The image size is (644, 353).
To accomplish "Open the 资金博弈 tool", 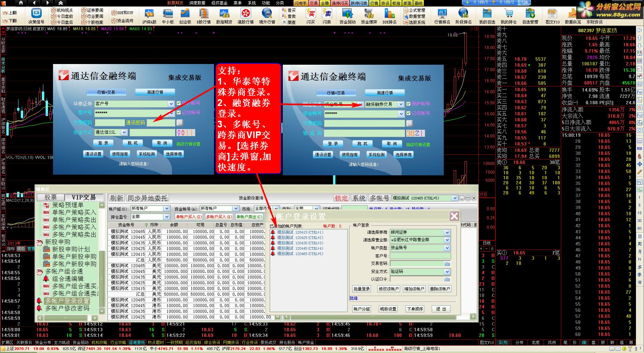I will tap(369, 16).
